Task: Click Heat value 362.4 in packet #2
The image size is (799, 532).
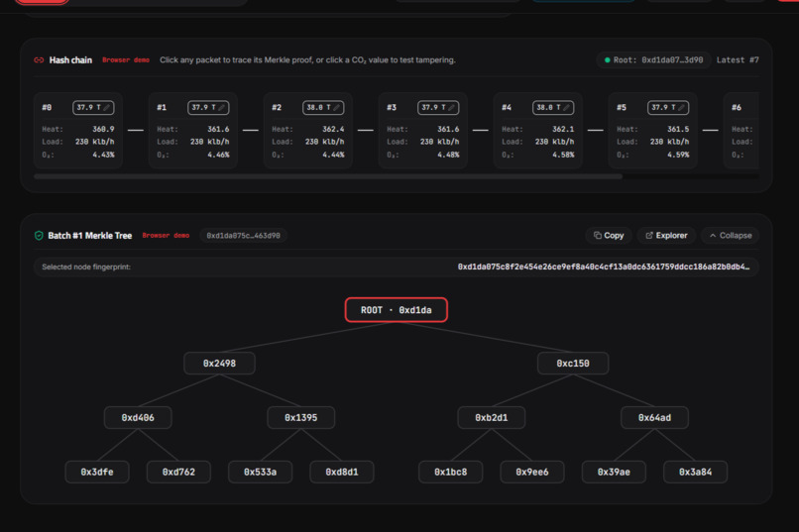Action: tap(333, 130)
